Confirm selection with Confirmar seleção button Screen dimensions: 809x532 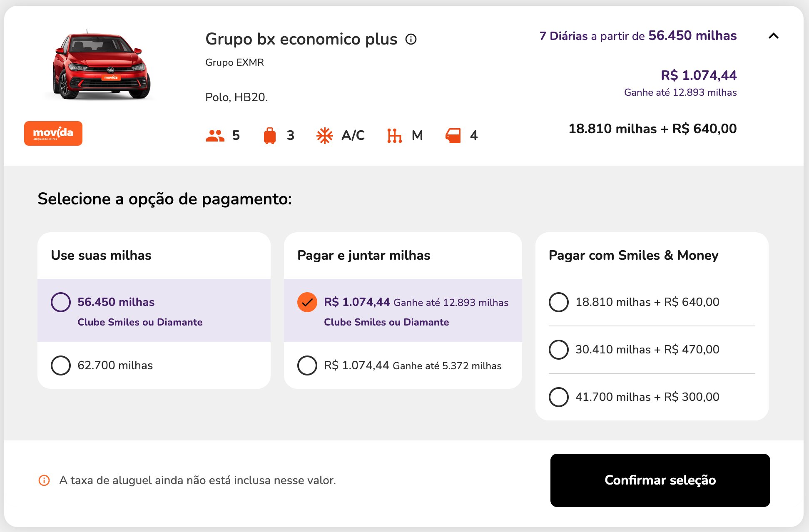(660, 480)
